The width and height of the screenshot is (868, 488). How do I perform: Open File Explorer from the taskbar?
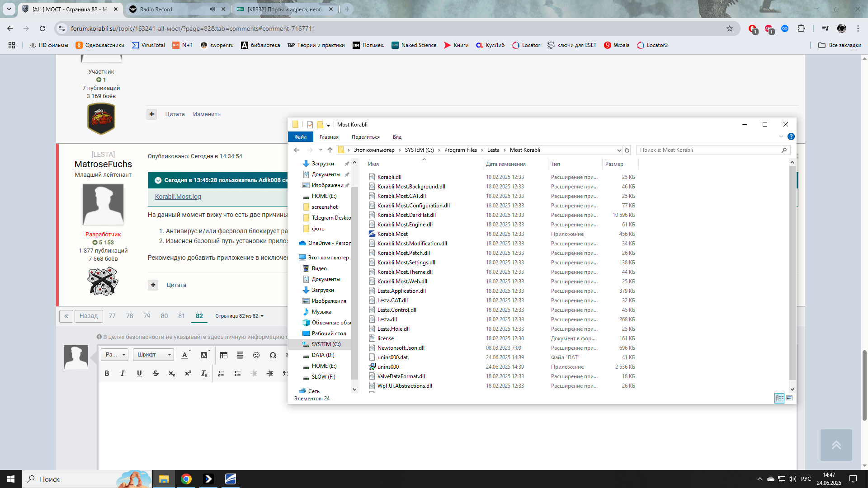click(x=164, y=479)
